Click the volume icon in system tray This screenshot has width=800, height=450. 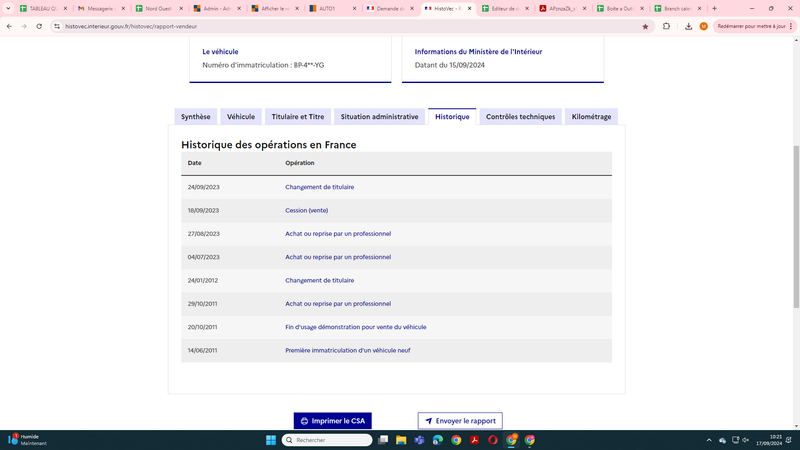pos(746,440)
